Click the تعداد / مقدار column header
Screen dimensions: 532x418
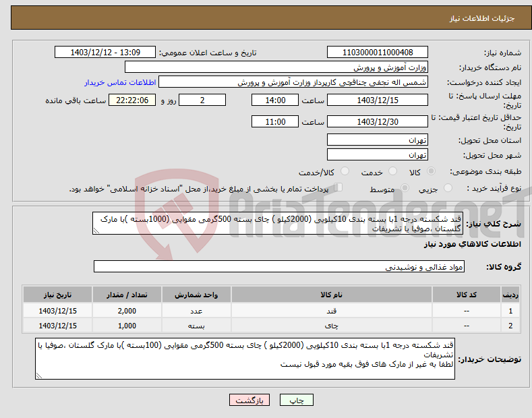(127, 295)
